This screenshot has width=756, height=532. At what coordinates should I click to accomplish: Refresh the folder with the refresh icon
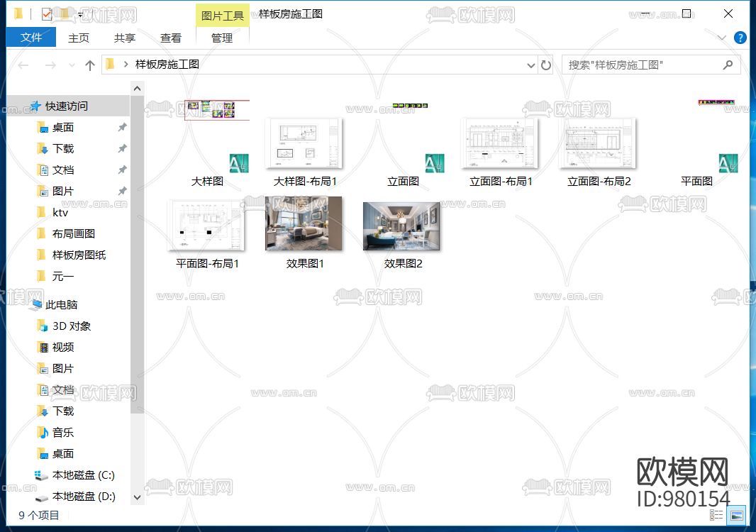pyautogui.click(x=545, y=65)
